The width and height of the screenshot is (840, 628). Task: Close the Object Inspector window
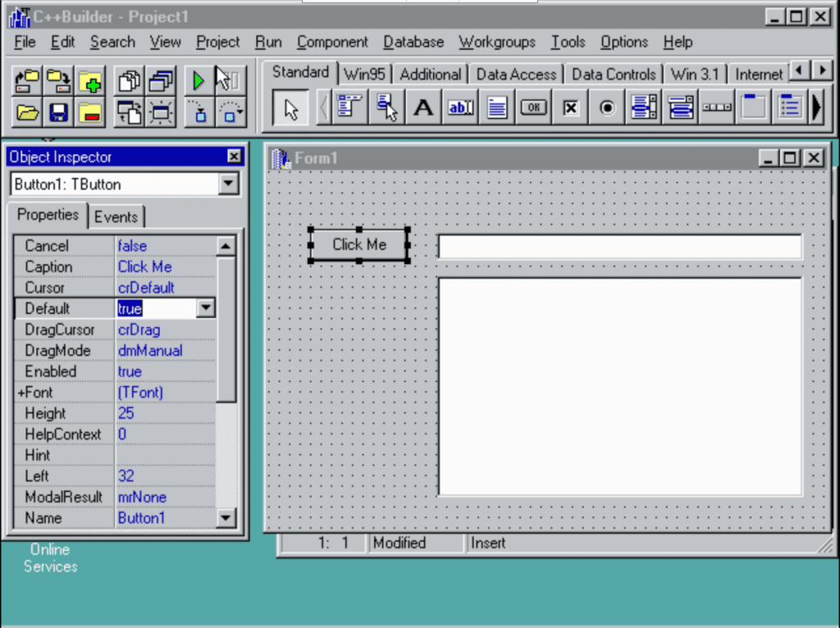coord(234,157)
